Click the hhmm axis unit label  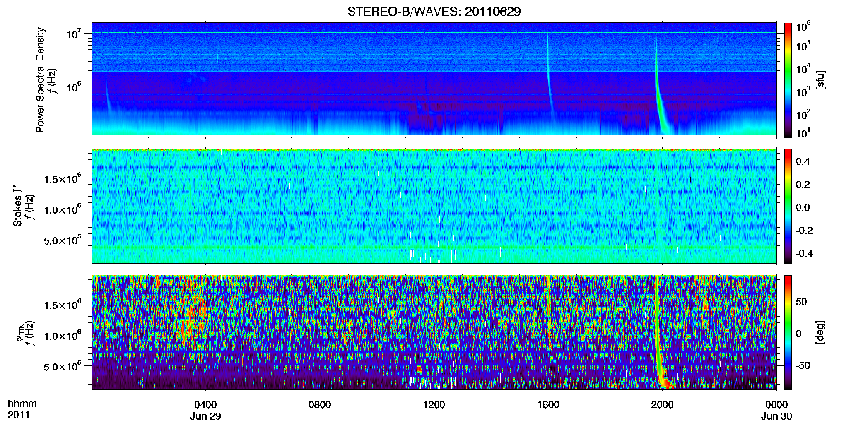(22, 404)
